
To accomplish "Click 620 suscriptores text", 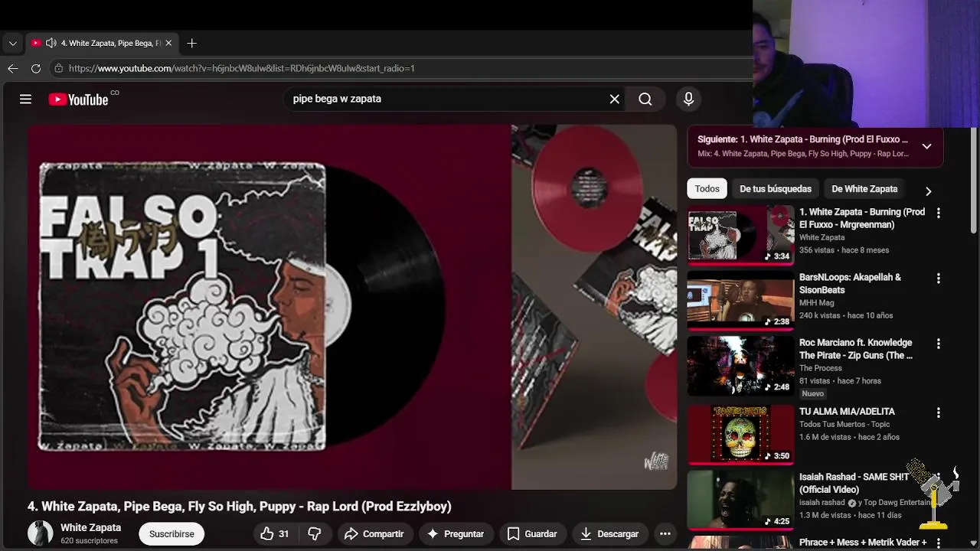I will coord(89,541).
